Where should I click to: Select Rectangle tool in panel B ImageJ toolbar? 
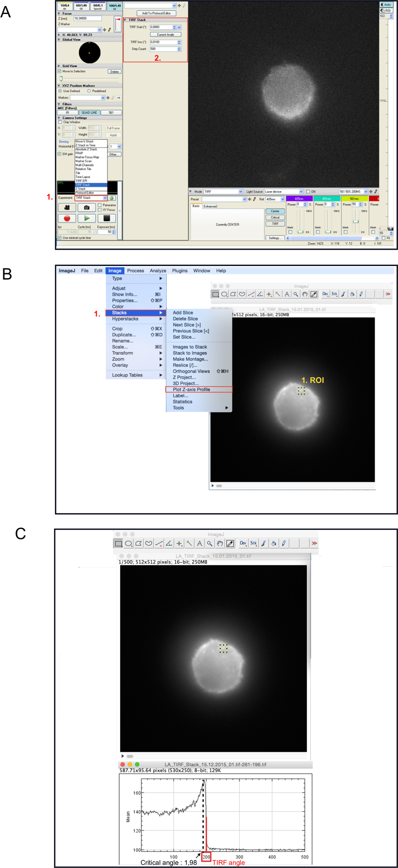click(215, 294)
